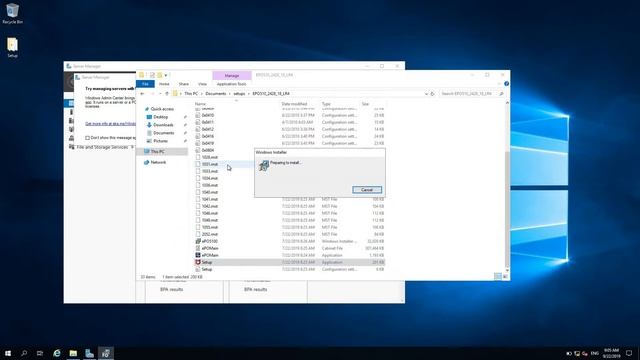Viewport: 640px width, 360px height.
Task: Click the search magnifier in Explorer
Action: pos(501,94)
